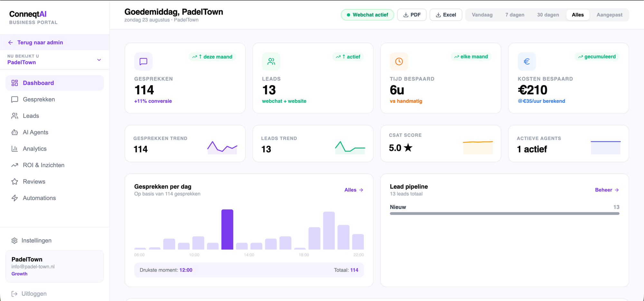Export dashboard as PDF
The image size is (644, 301).
[x=412, y=15]
